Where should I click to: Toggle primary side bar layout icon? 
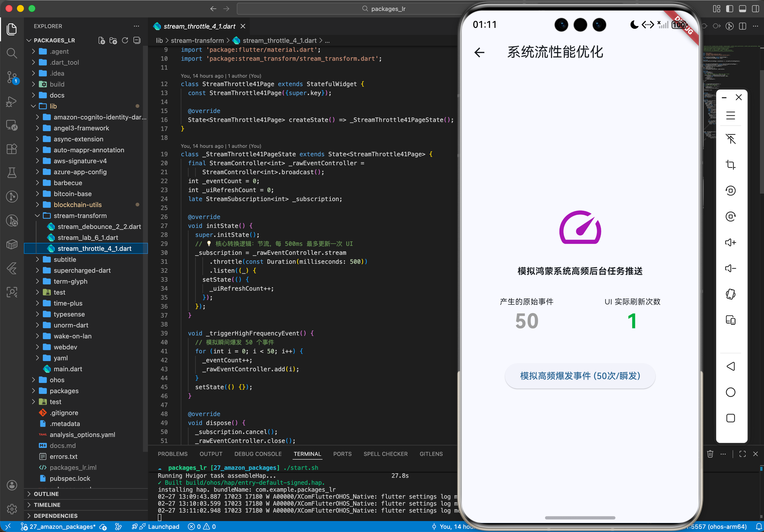729,9
